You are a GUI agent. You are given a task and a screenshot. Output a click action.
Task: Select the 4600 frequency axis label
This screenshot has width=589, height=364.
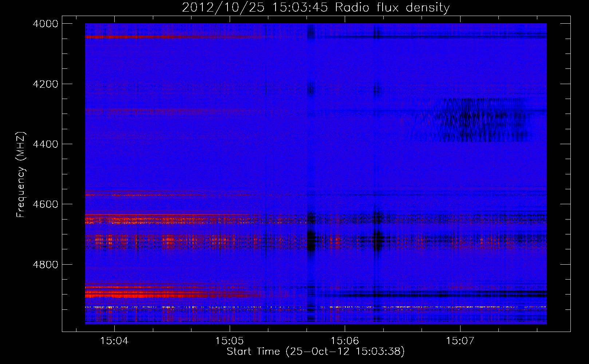46,204
